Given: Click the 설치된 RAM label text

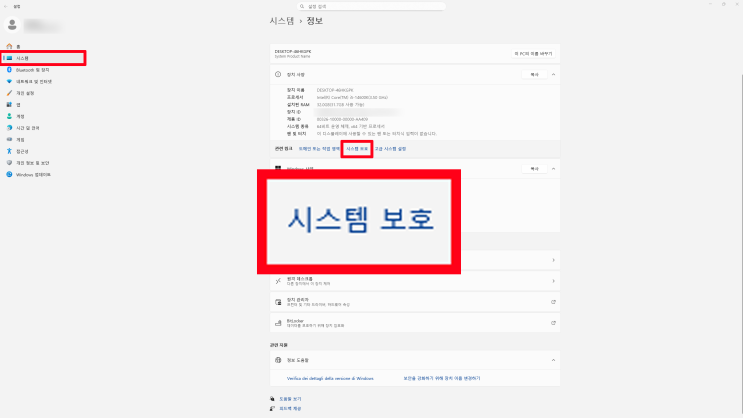Looking at the screenshot, I should [298, 105].
